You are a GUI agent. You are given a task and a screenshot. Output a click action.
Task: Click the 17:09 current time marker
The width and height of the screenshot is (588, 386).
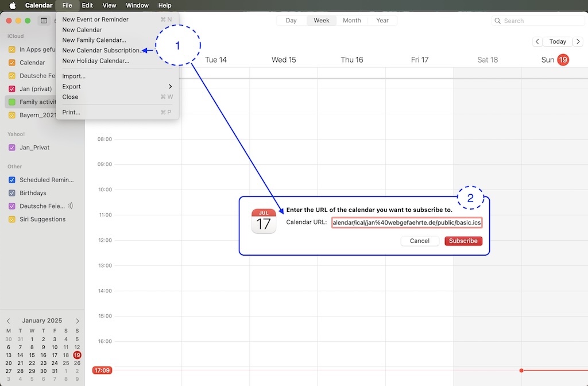(102, 370)
